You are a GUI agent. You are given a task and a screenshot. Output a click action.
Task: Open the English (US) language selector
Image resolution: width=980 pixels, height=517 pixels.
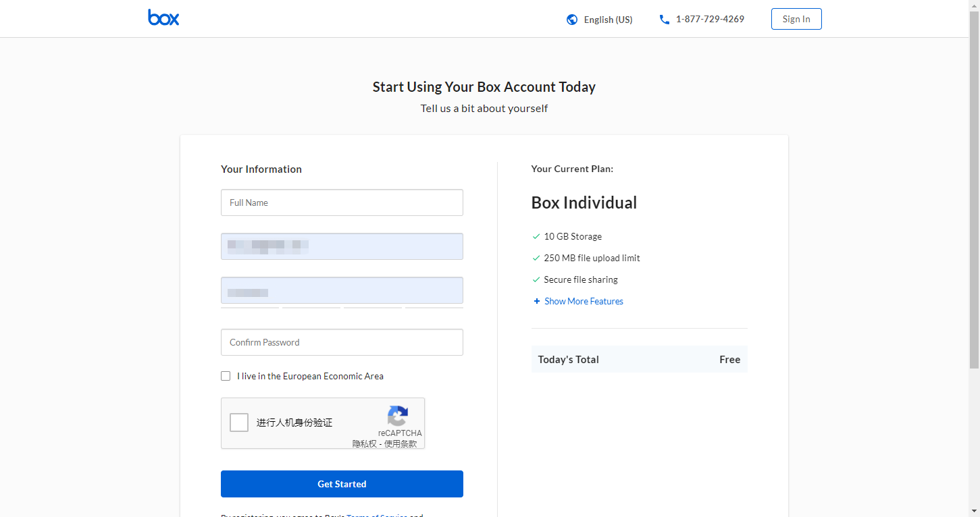[x=607, y=20]
